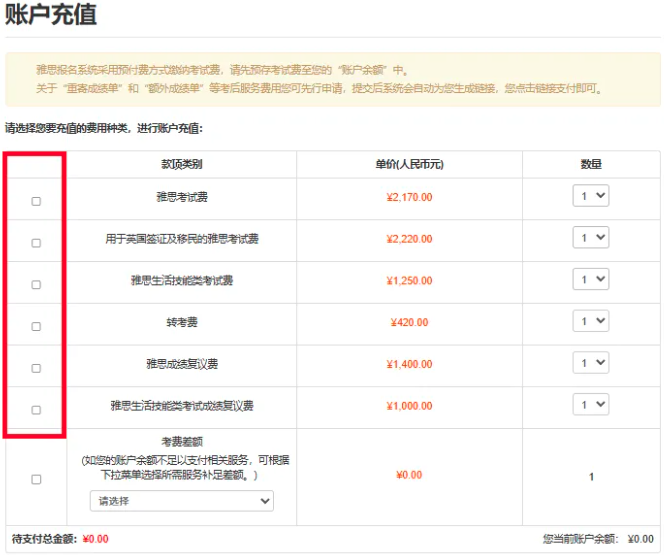Click the price ¥1,400.00
This screenshot has width=664, height=555.
409,364
